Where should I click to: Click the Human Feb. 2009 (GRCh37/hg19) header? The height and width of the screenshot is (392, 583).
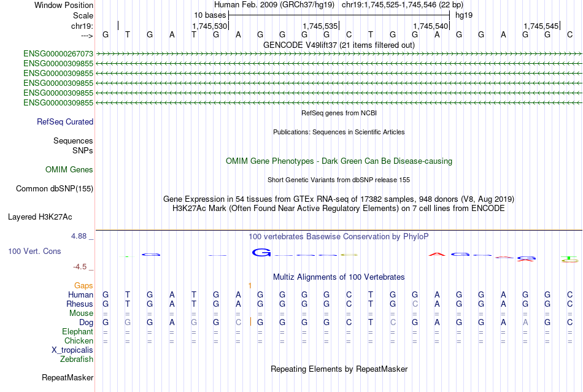click(274, 5)
